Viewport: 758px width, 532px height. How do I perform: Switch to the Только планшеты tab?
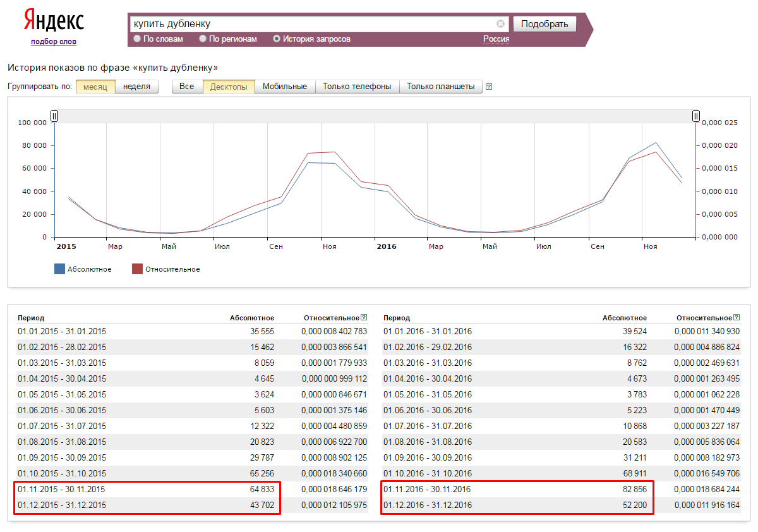[x=440, y=87]
